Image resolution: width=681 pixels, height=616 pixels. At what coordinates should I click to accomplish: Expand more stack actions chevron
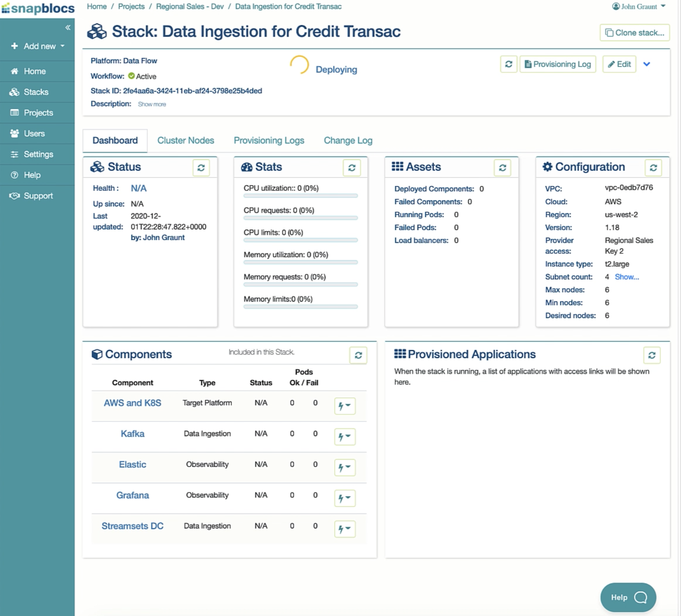(647, 64)
